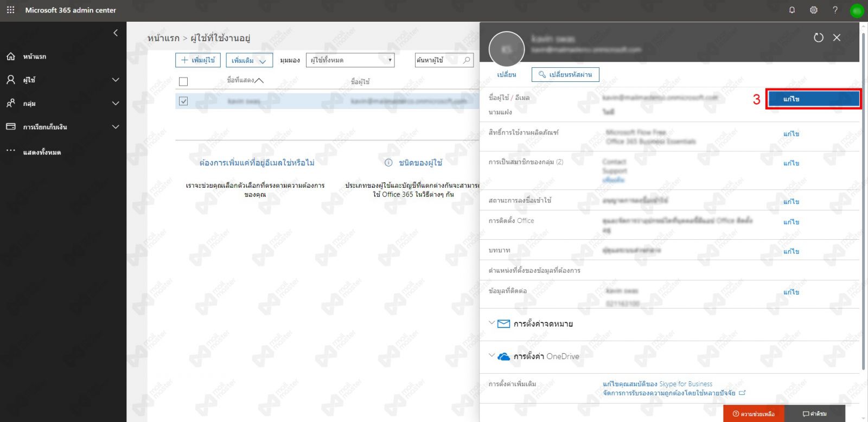Click the search magnifier icon

(467, 60)
